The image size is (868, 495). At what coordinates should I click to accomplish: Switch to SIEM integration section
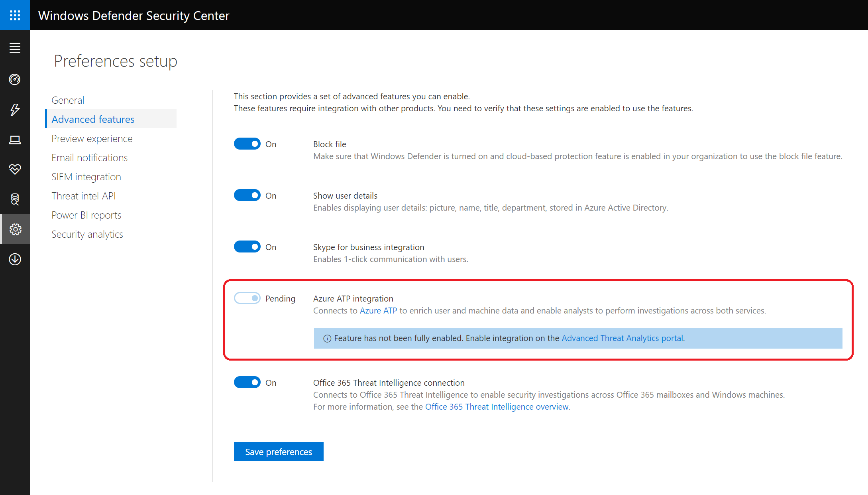click(x=86, y=177)
